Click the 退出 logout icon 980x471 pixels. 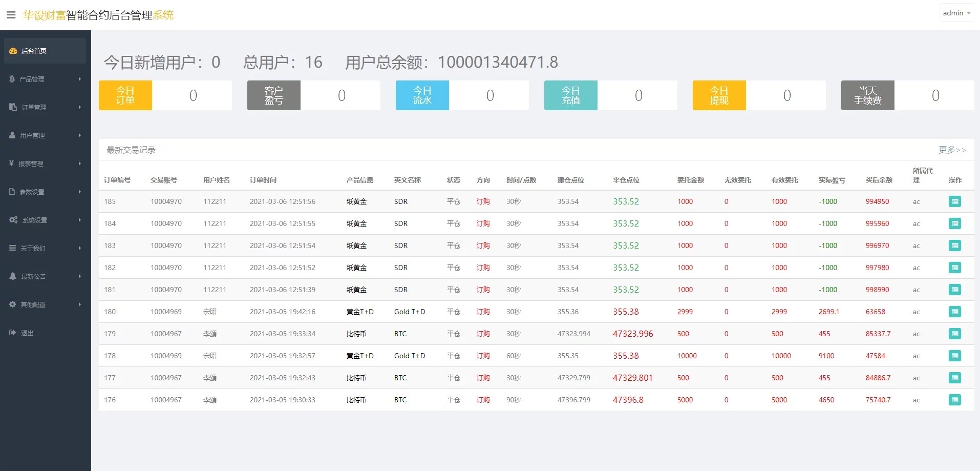pyautogui.click(x=12, y=333)
